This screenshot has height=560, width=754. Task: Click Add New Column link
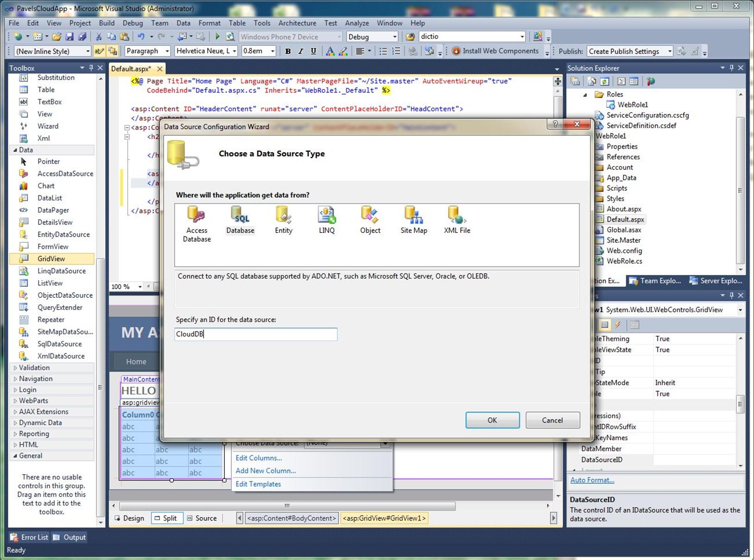point(266,471)
